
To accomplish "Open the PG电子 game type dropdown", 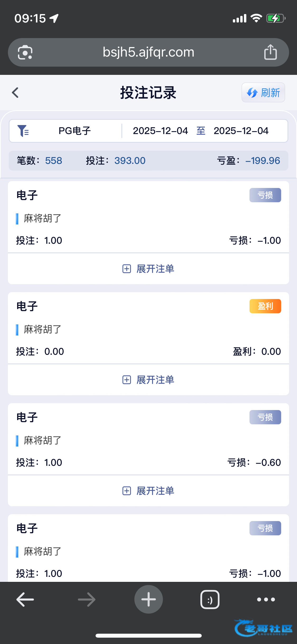I will [75, 131].
